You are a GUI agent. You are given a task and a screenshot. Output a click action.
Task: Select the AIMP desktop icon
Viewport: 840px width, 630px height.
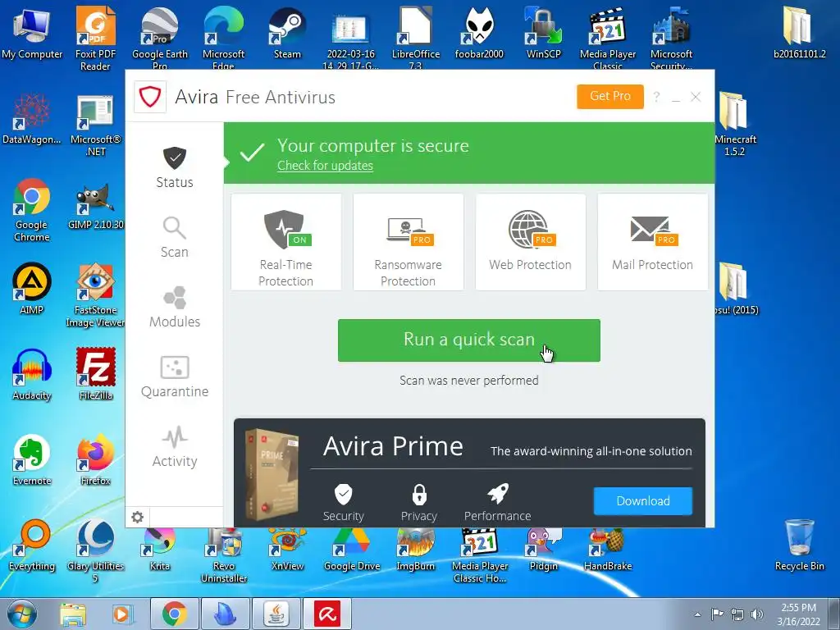click(32, 289)
